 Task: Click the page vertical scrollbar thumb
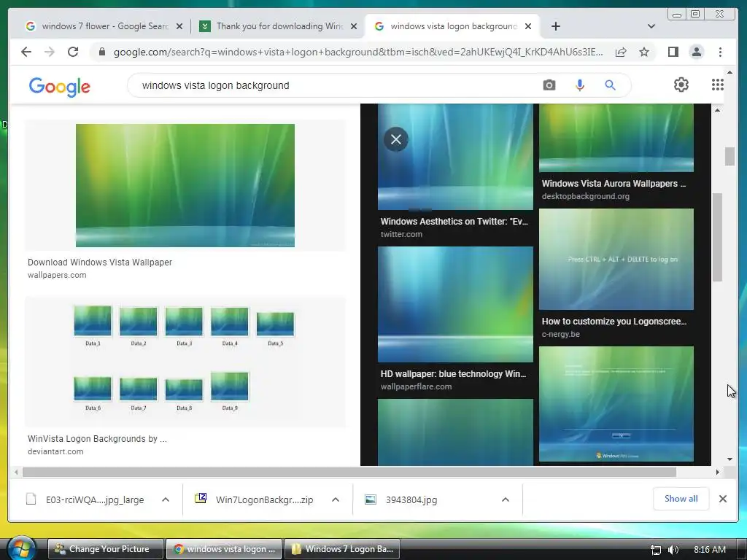coord(729,157)
